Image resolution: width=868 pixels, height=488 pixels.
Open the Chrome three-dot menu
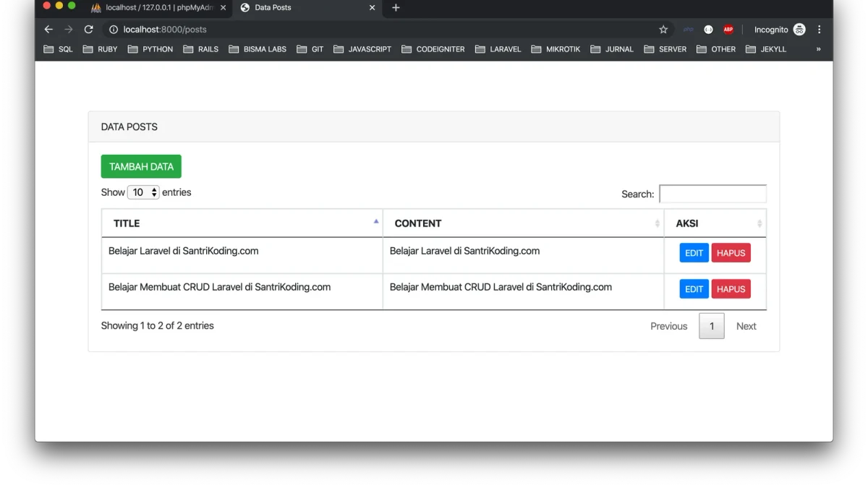820,30
